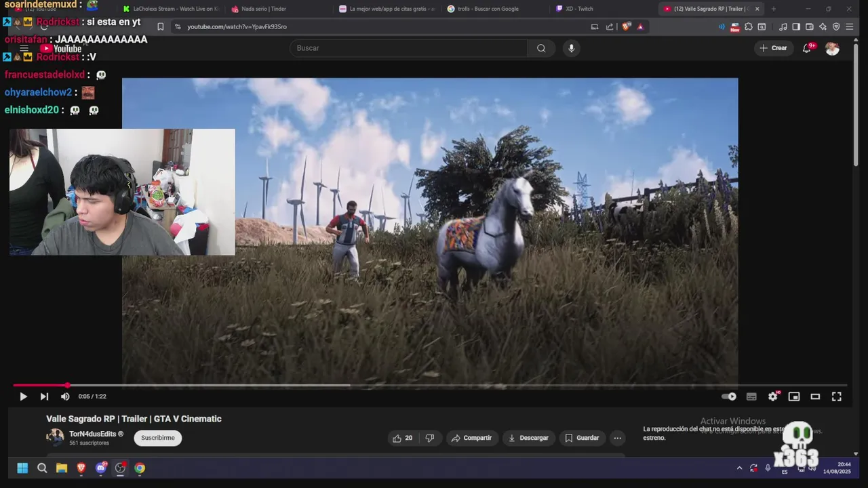The image size is (868, 488).
Task: Open Discord from the taskbar
Action: (x=101, y=468)
